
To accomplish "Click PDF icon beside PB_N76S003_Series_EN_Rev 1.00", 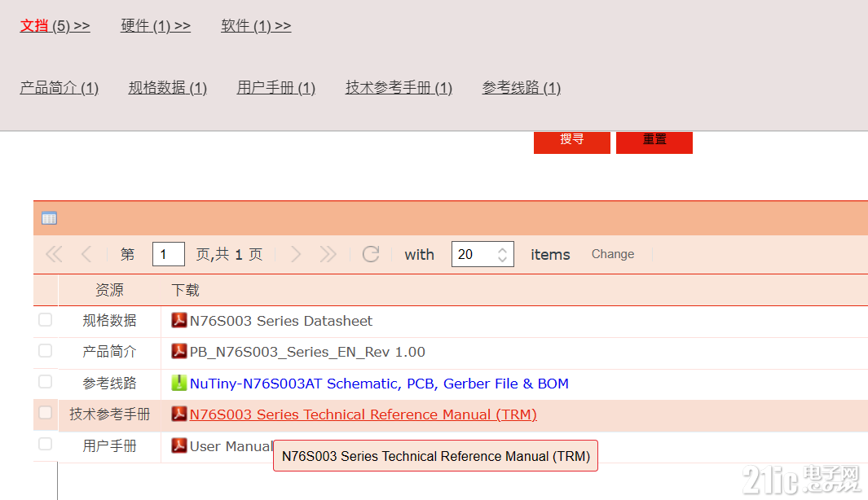I will click(x=178, y=351).
